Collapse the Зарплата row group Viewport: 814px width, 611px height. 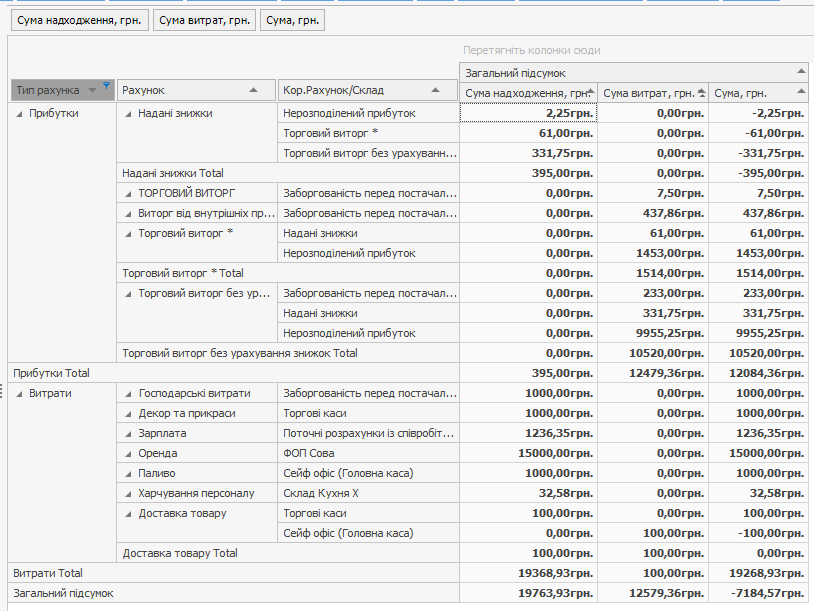coord(128,433)
